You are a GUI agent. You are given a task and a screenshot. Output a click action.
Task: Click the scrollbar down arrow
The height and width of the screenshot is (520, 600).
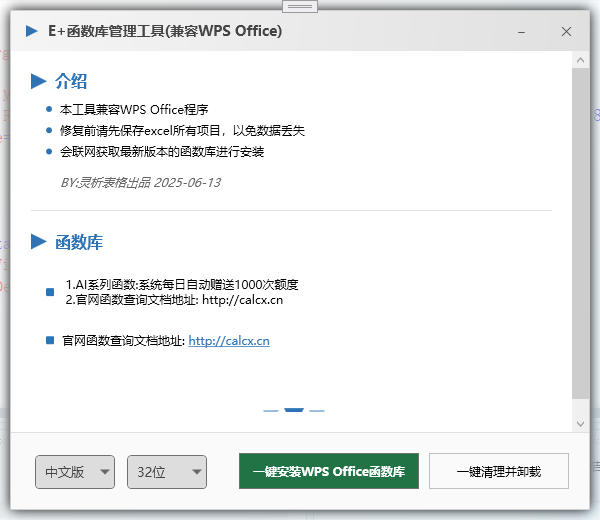580,423
